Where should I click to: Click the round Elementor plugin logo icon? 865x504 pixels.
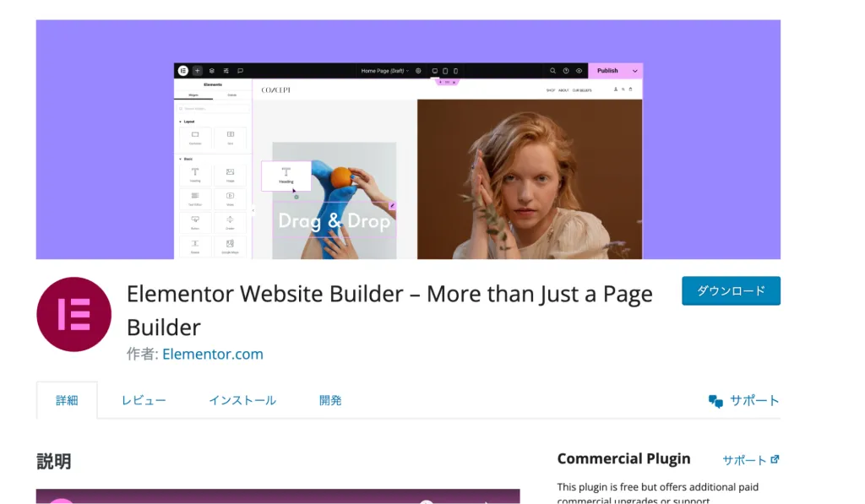(74, 314)
